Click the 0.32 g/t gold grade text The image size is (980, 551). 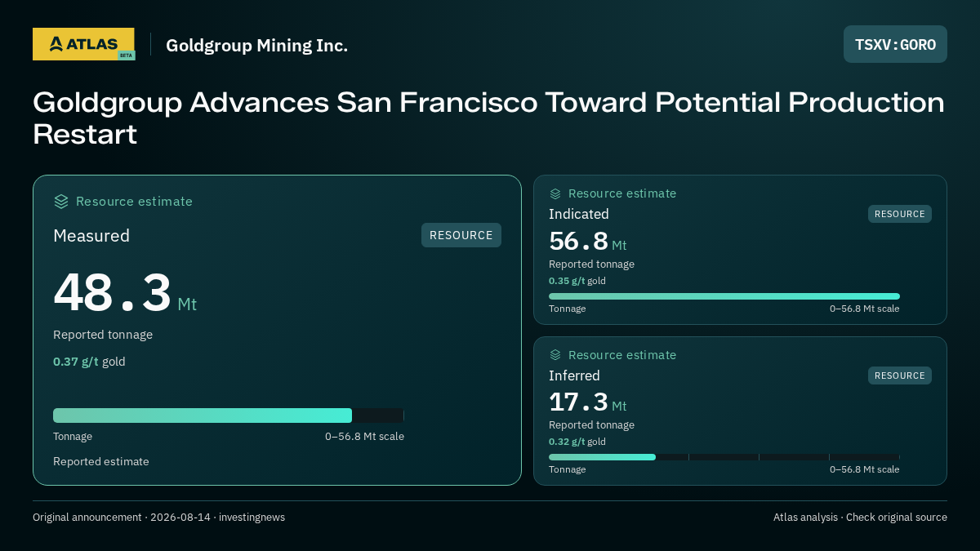point(577,442)
